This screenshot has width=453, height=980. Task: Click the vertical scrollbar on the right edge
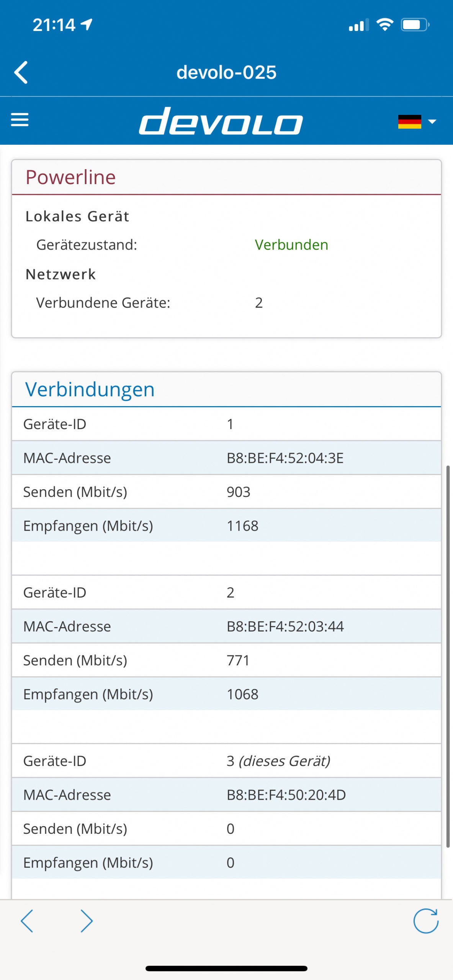tap(448, 657)
